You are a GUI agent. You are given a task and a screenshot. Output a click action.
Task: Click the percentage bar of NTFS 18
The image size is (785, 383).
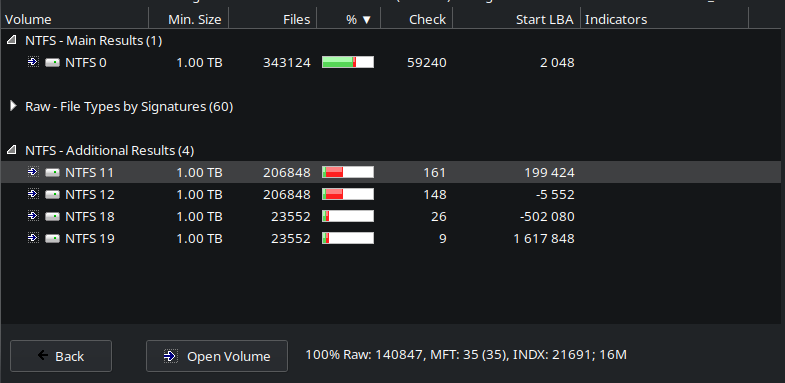348,216
